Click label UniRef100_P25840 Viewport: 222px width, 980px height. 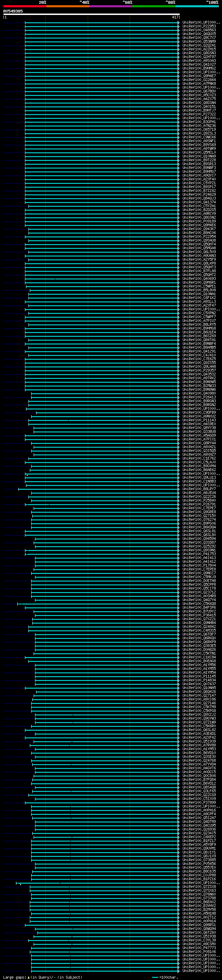pos(199,501)
